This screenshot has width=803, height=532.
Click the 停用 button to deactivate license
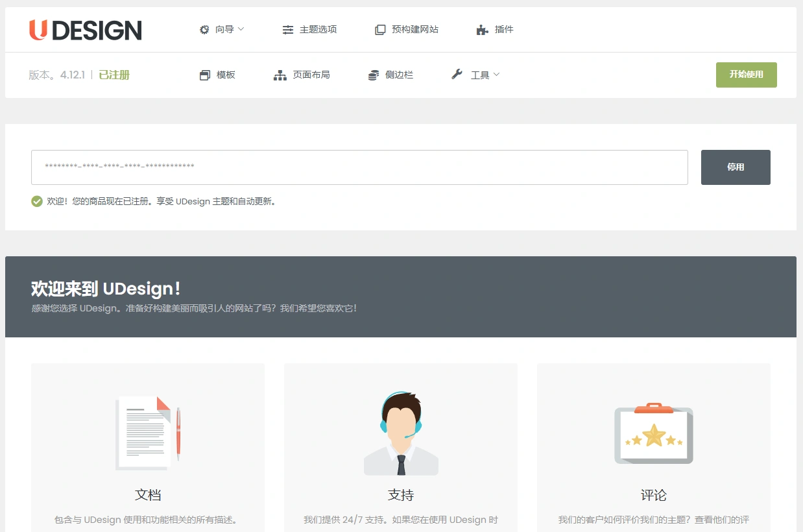[736, 167]
